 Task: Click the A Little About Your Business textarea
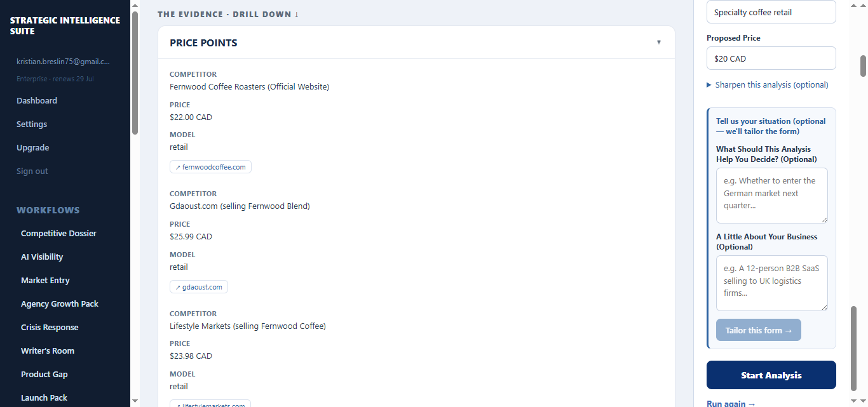[772, 283]
